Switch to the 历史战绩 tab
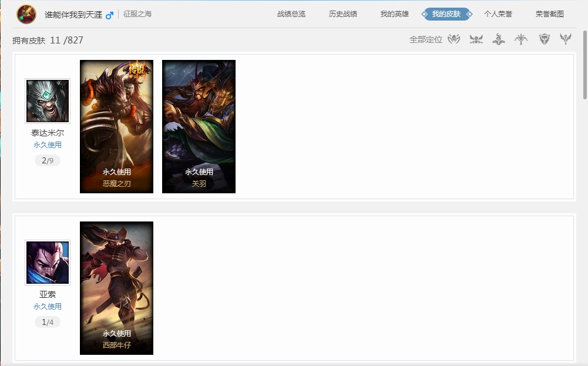The height and width of the screenshot is (366, 588). [x=343, y=14]
